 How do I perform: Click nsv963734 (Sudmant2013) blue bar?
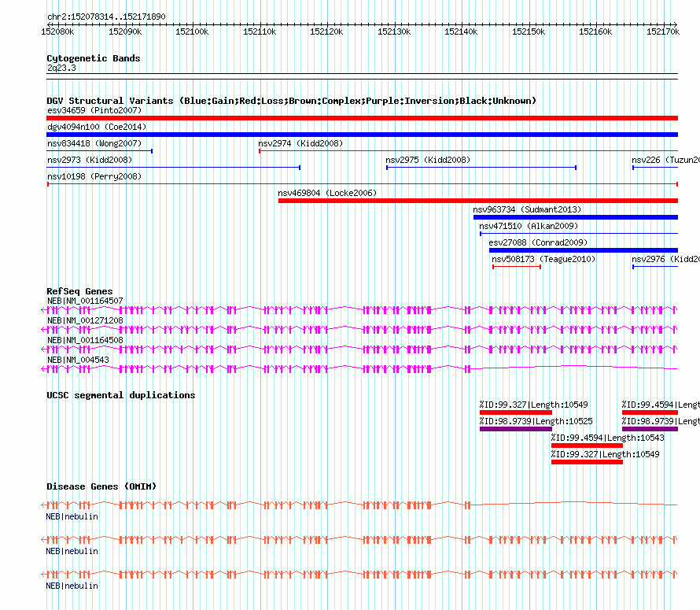(576, 217)
